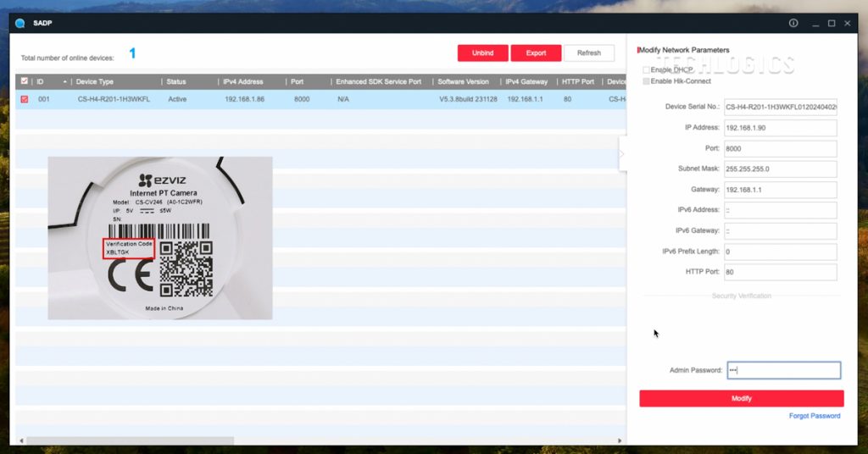Uncheck device 001 row checkbox
Screen dimensions: 868x454
[x=24, y=99]
